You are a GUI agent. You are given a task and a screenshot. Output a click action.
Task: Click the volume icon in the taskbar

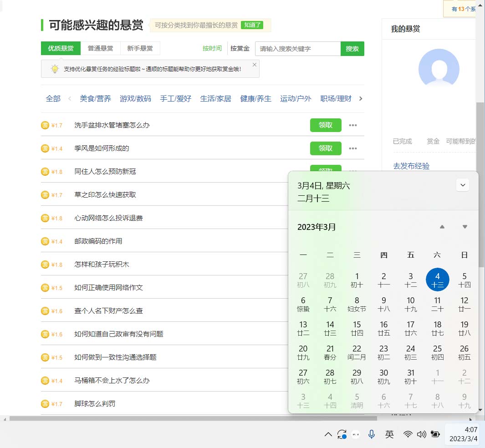(x=422, y=434)
